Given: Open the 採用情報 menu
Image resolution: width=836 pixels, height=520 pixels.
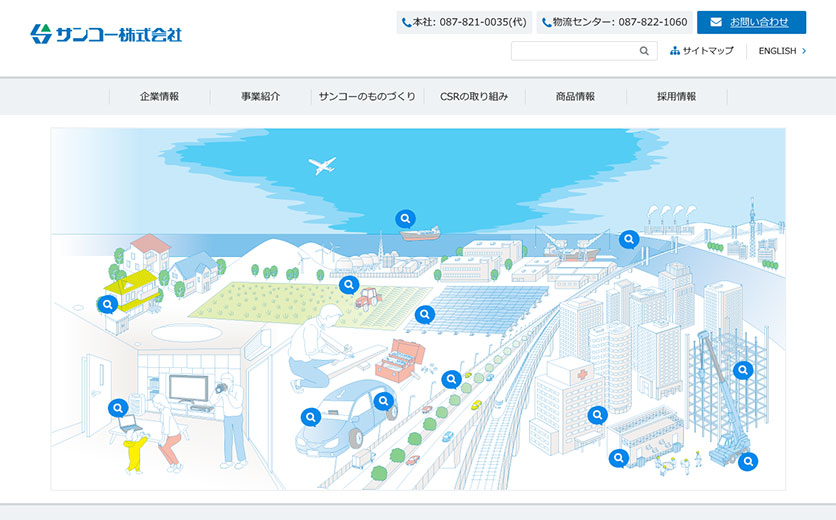Looking at the screenshot, I should [x=677, y=97].
